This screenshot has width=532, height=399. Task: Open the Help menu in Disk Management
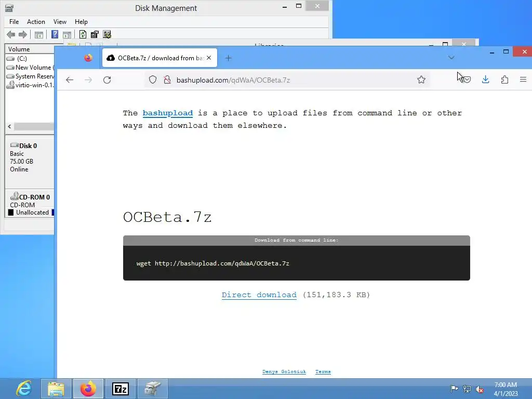click(x=81, y=22)
